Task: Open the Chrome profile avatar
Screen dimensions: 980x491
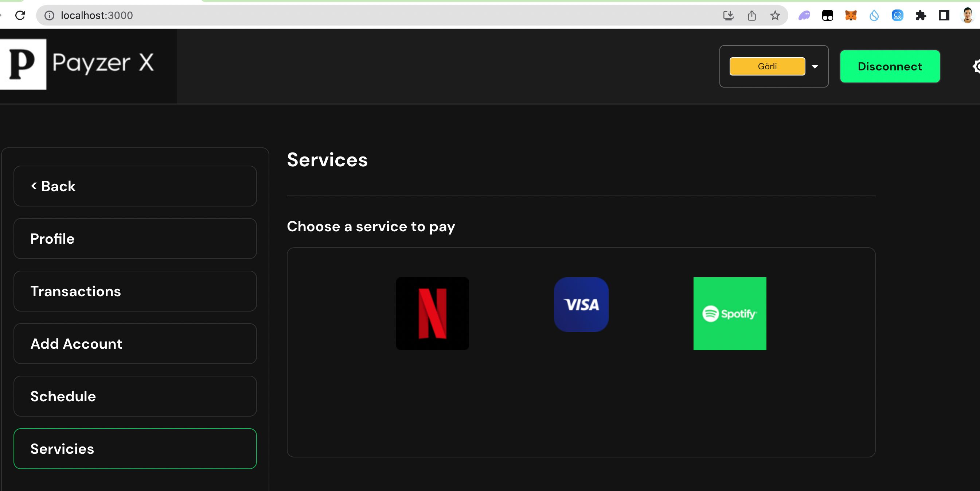Action: coord(968,15)
